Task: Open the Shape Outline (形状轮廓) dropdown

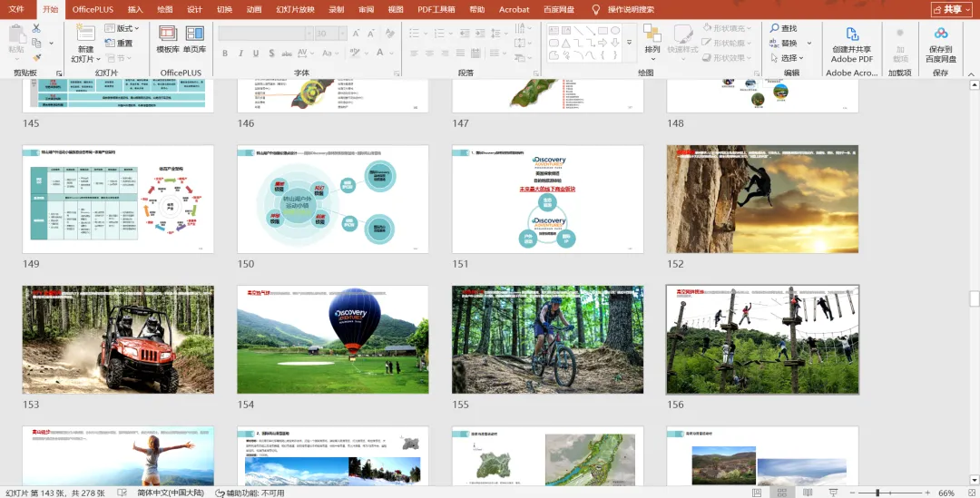Action: [727, 44]
